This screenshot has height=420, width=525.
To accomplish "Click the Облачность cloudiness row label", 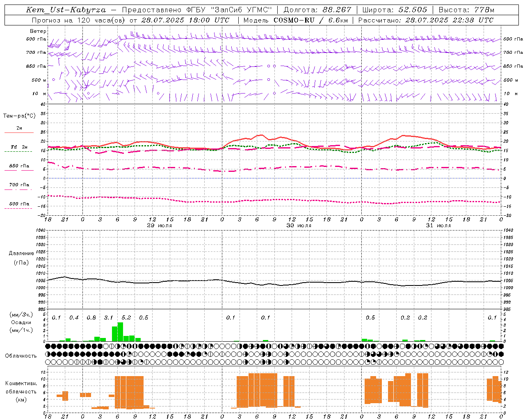I will tap(21, 356).
